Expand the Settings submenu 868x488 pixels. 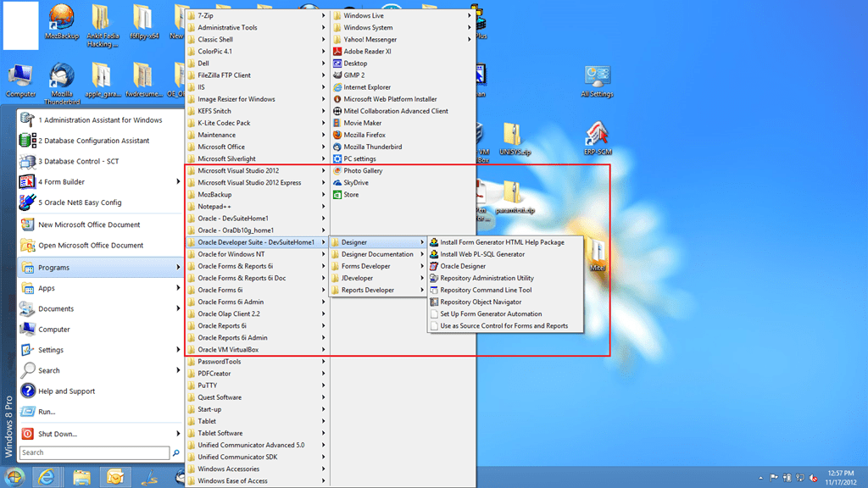tap(100, 350)
